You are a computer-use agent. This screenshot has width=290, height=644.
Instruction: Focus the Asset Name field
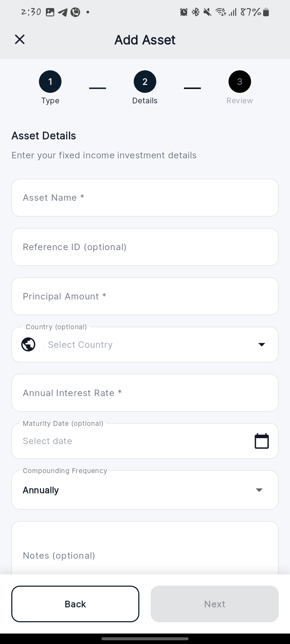(x=145, y=198)
